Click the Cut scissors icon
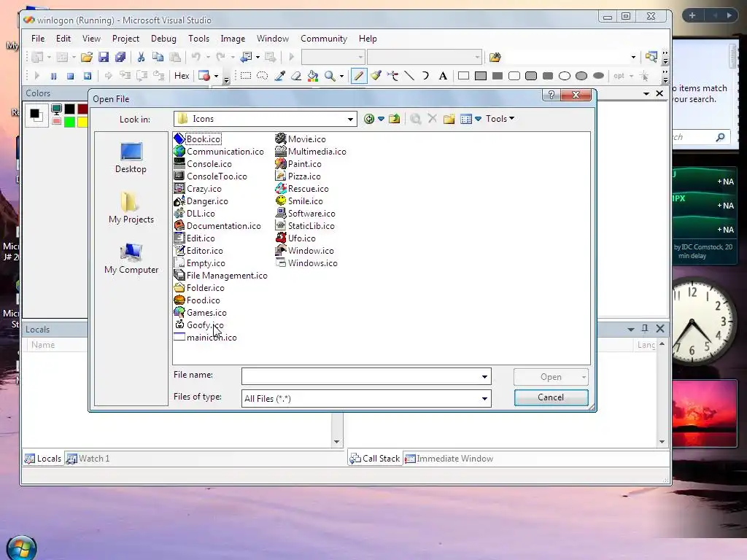The height and width of the screenshot is (560, 747). 141,57
